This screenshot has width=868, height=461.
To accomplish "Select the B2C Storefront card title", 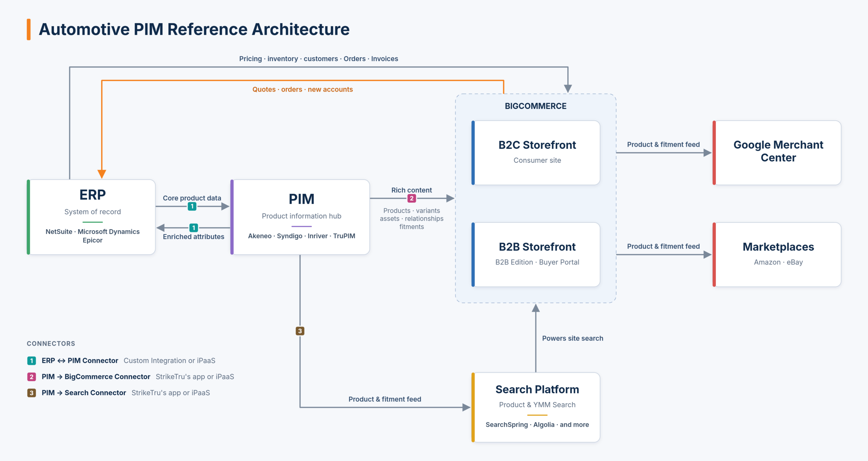I will (x=537, y=145).
